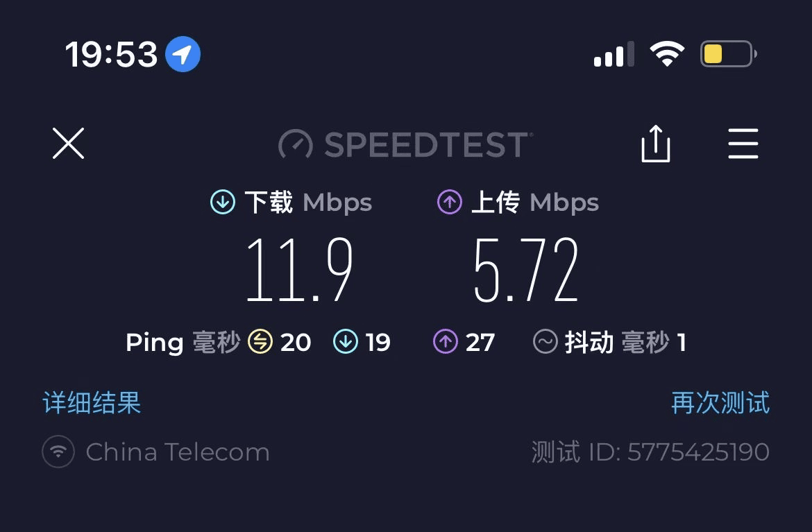Tap the upload arrow icon beside 上传
Screen dimensions: 812x532
[449, 203]
